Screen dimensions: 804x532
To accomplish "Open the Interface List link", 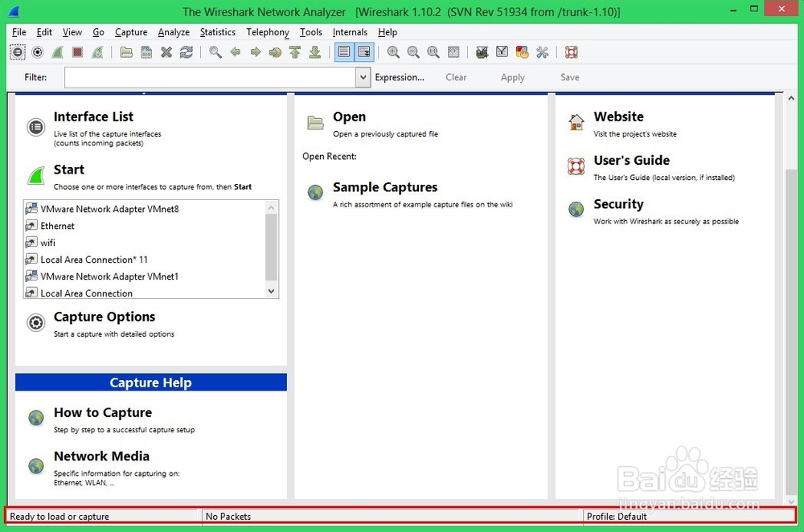I will point(93,117).
